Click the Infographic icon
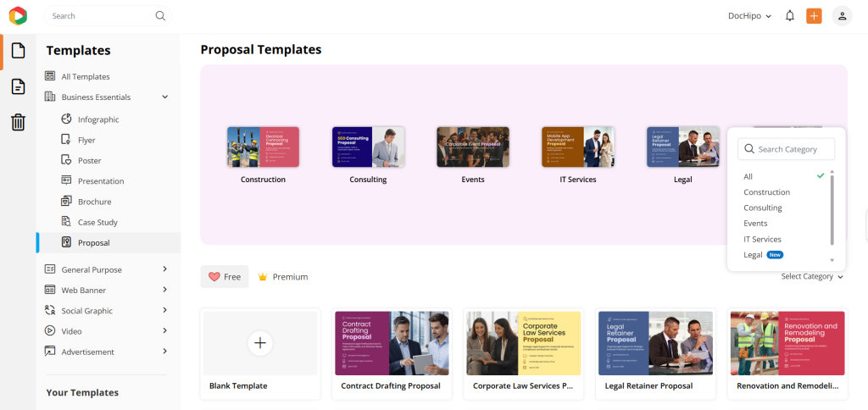 [x=66, y=119]
